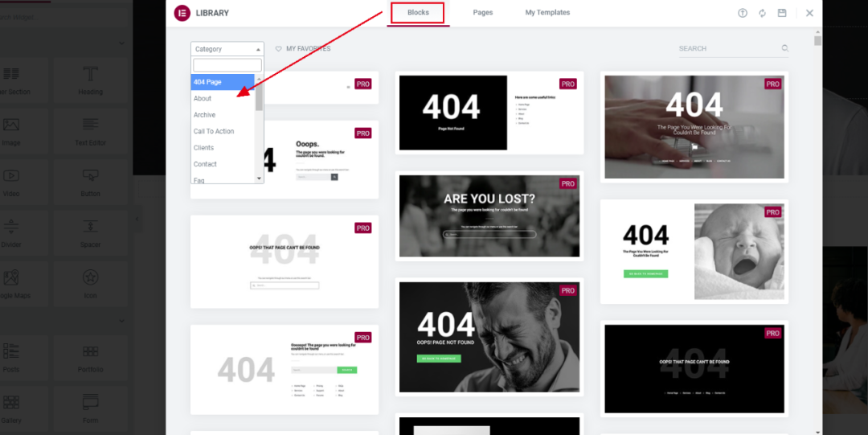Screen dimensions: 868x435
Task: Select the Button widget icon
Action: coord(90,175)
